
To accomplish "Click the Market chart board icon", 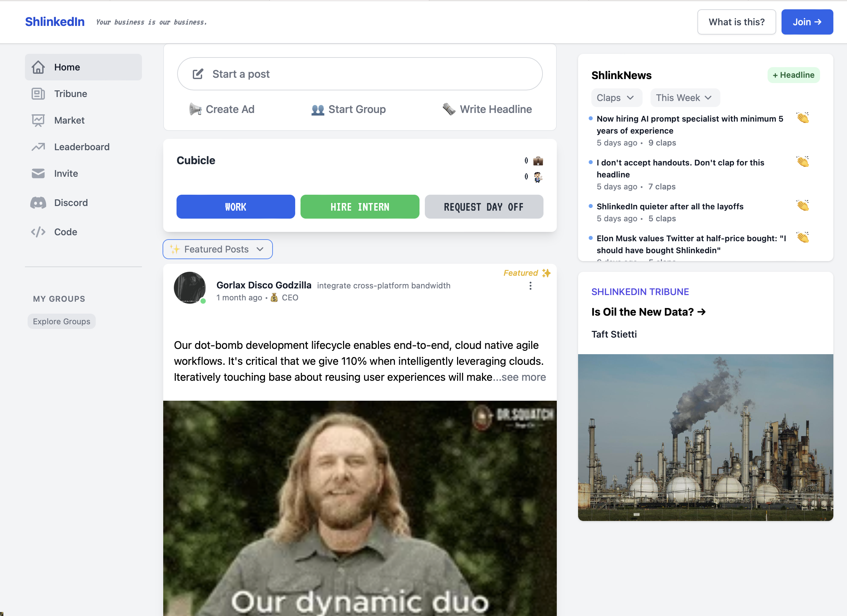I will pyautogui.click(x=38, y=120).
